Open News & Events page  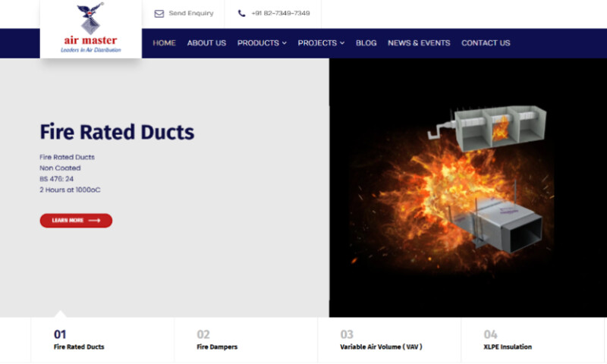419,43
